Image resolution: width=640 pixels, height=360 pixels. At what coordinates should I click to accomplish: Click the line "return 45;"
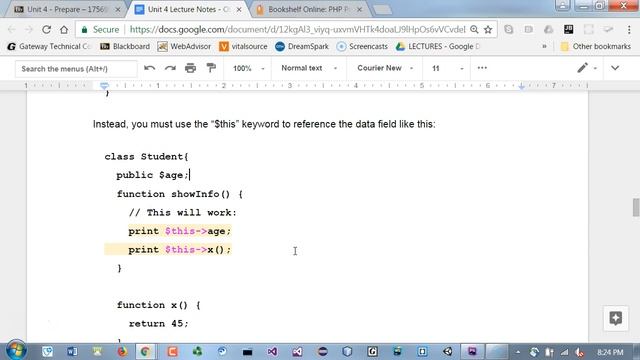(159, 324)
